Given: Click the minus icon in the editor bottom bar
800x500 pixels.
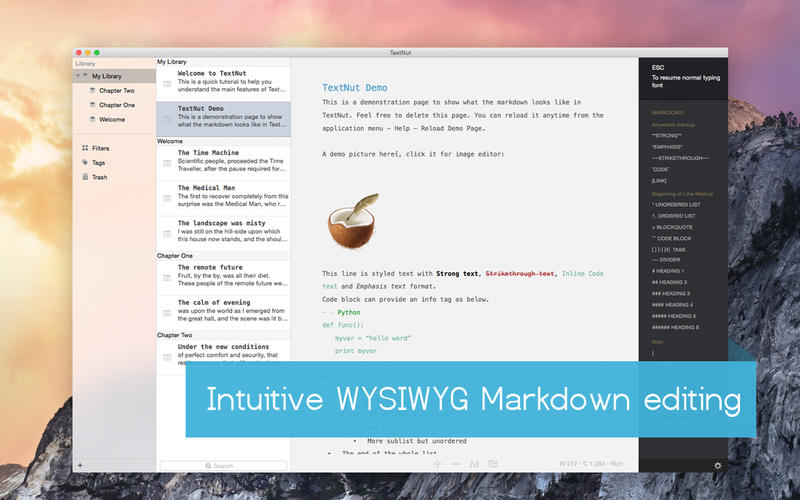Looking at the screenshot, I should click(456, 464).
